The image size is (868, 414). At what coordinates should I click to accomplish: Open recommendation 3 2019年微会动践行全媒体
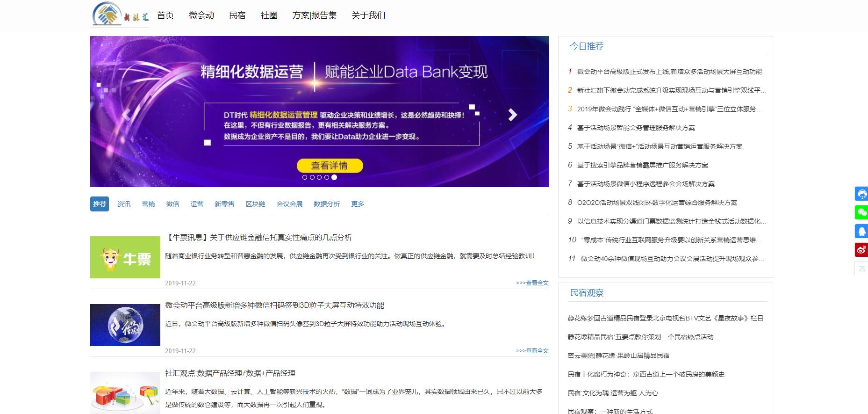669,109
